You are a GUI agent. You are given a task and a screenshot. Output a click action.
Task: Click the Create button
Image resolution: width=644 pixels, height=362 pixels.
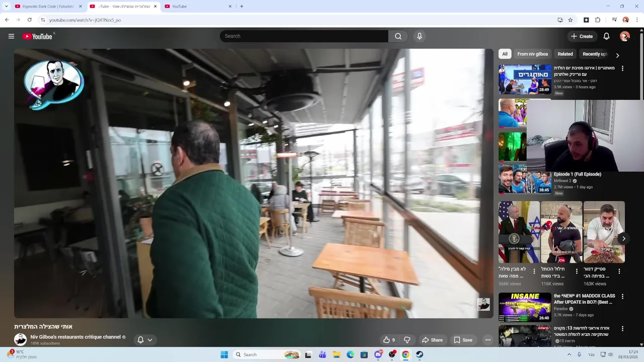(x=582, y=36)
